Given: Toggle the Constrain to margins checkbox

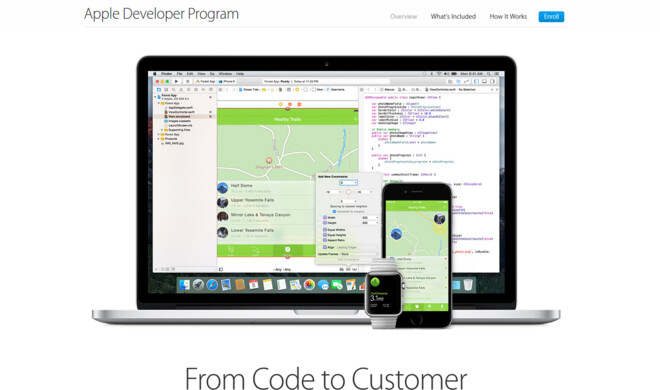Looking at the screenshot, I should point(334,211).
